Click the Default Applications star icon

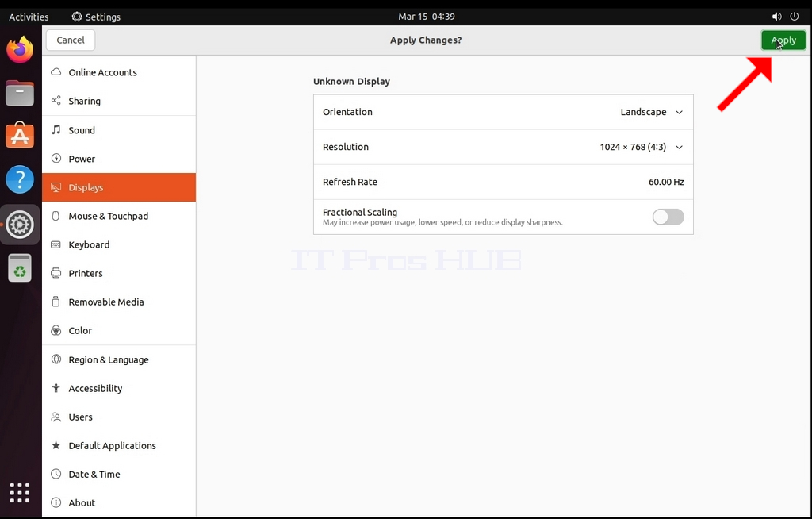56,445
